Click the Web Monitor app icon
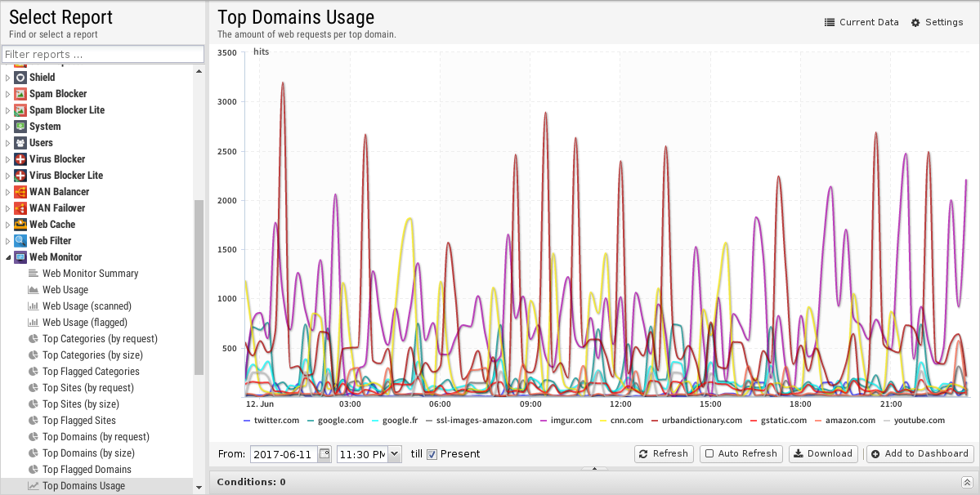This screenshot has width=980, height=495. coord(20,257)
